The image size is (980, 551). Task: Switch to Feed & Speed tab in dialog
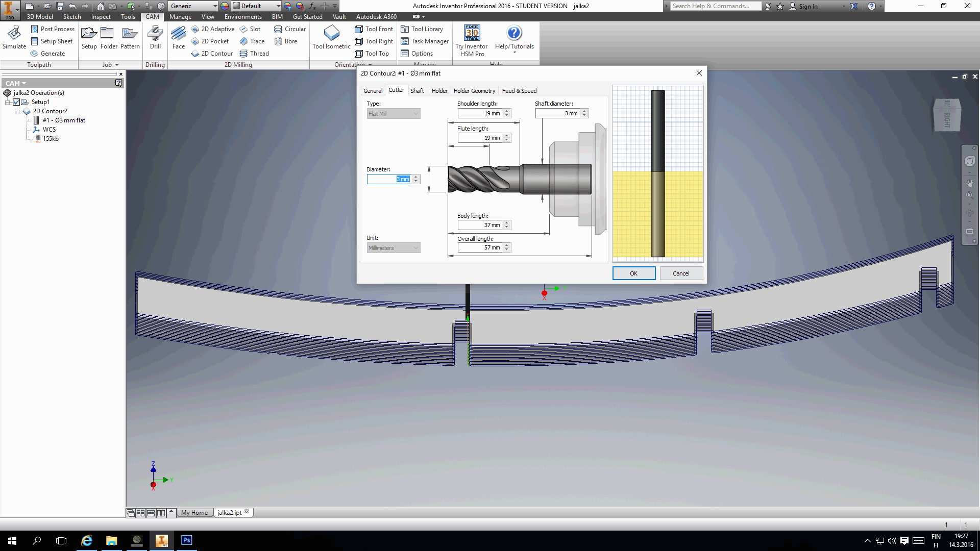(x=519, y=90)
